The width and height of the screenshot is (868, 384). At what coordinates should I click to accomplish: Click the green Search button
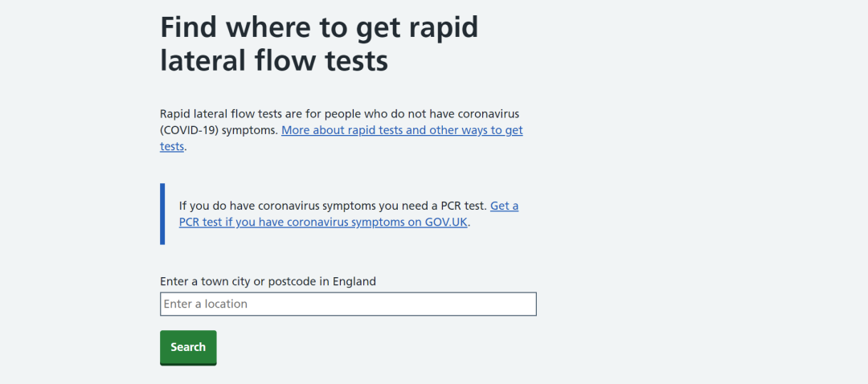188,347
